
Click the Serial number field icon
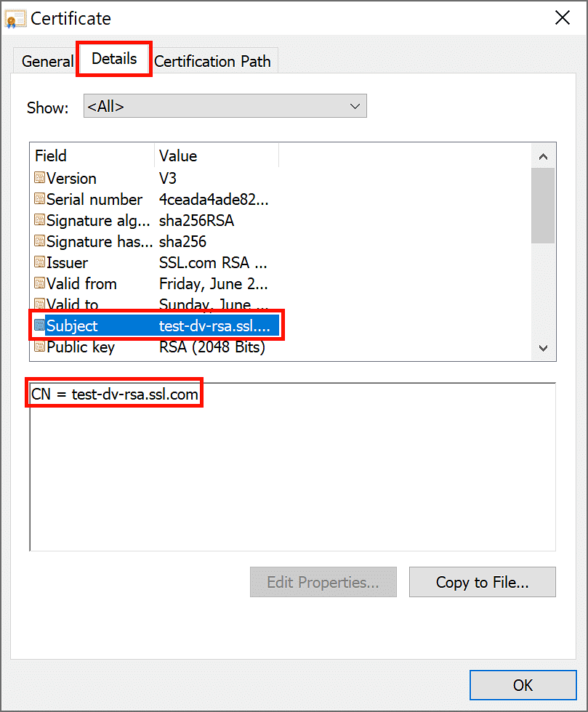click(x=39, y=199)
